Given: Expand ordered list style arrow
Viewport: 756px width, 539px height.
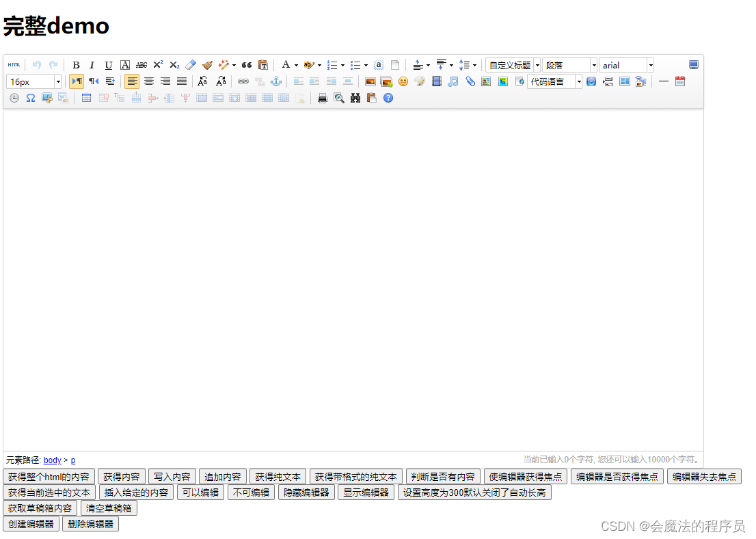Looking at the screenshot, I should 343,65.
